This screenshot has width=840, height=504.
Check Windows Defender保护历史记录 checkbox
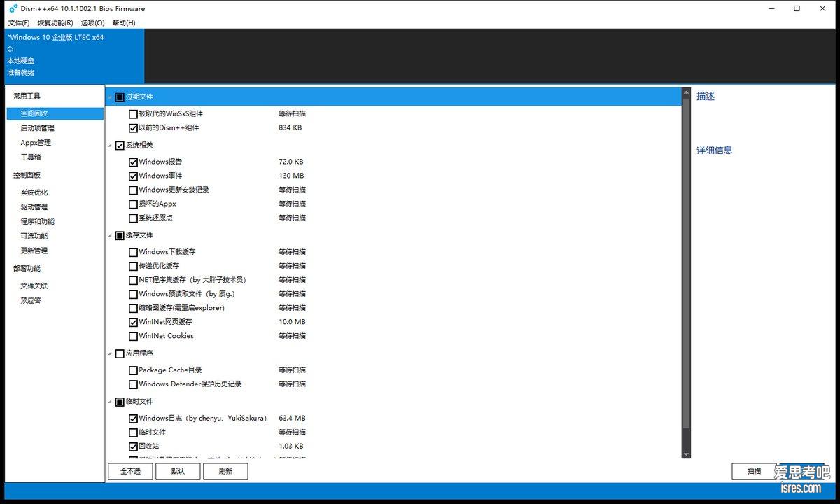[133, 385]
